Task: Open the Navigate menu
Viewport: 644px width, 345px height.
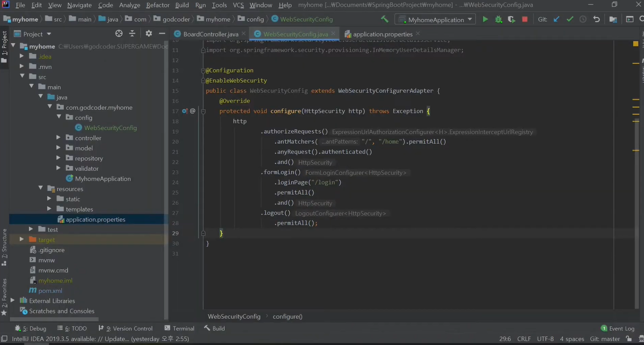Action: click(79, 5)
